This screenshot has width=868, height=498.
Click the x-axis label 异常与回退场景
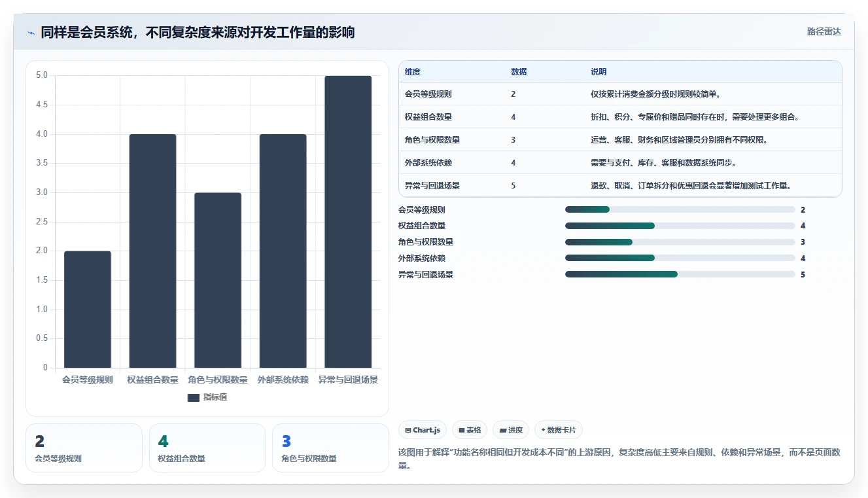pos(348,380)
